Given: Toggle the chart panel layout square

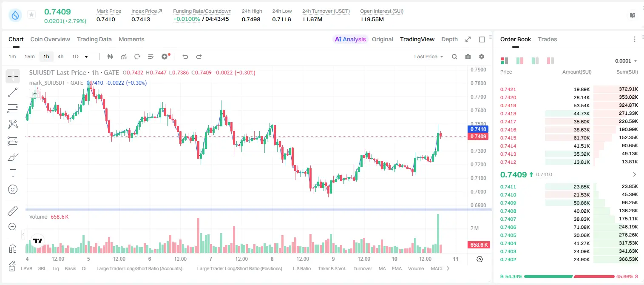Looking at the screenshot, I should 482,39.
